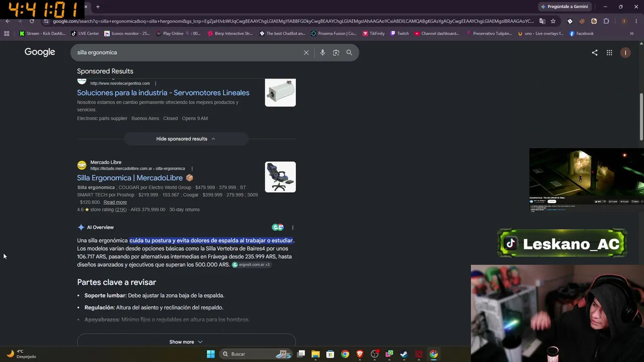Viewport: 644px width, 362px height.
Task: Open the Windows Start menu
Action: 211,354
